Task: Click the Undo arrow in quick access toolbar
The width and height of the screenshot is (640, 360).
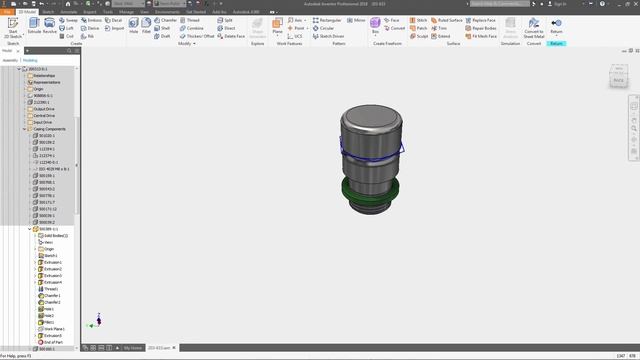Action: coord(42,4)
